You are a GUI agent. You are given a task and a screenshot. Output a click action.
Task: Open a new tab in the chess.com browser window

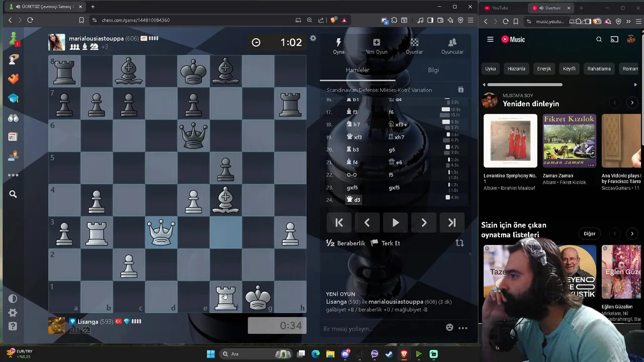(93, 7)
